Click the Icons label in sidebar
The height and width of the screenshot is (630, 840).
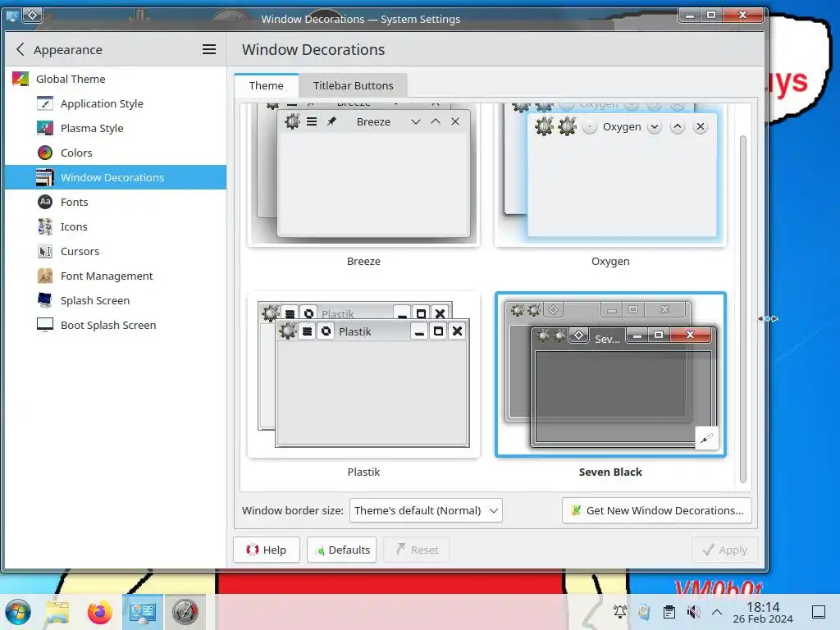coord(74,226)
